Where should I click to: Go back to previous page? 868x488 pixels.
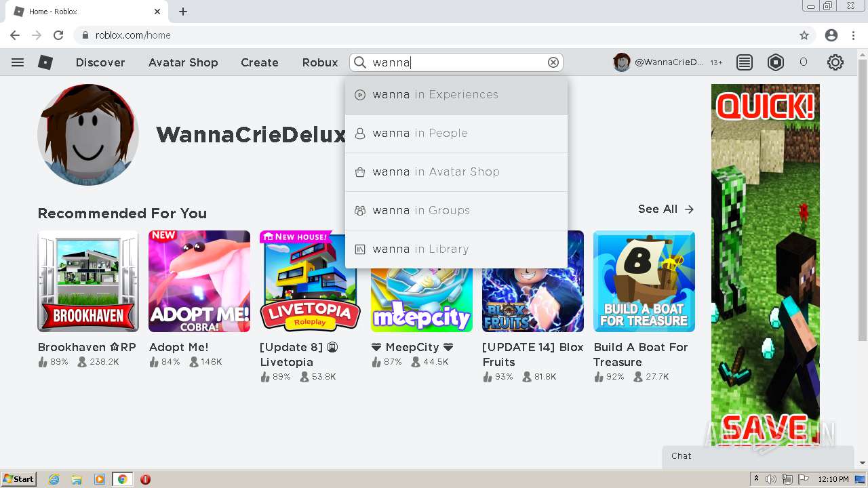coord(15,35)
